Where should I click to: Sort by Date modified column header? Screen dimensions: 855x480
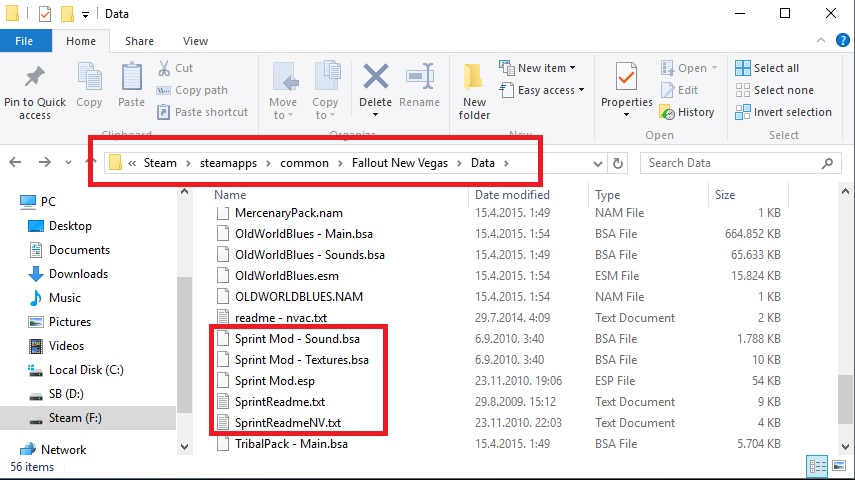coord(512,195)
